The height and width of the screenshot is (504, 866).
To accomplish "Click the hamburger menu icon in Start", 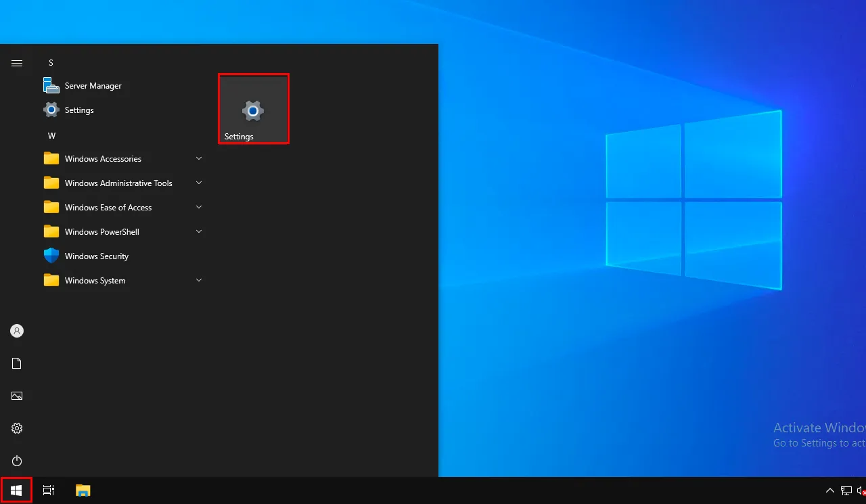I will (x=17, y=63).
